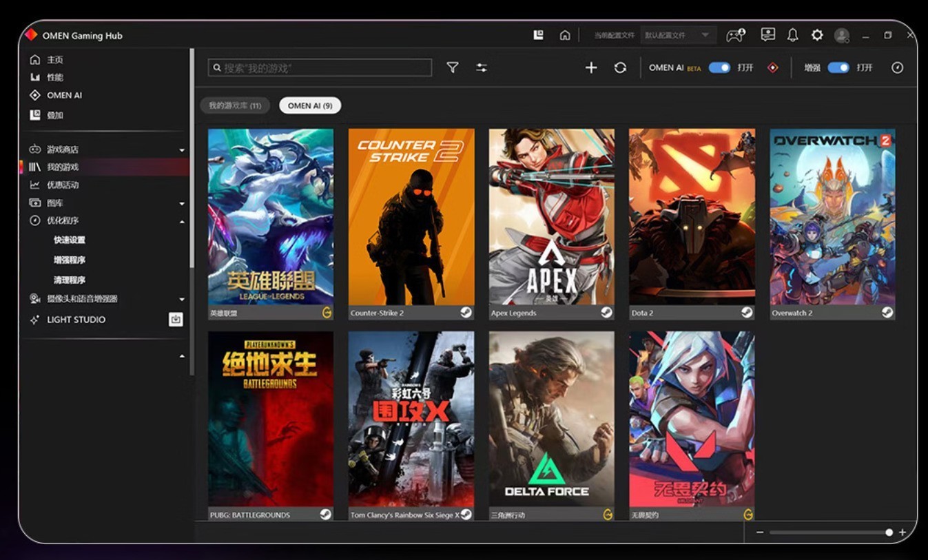The width and height of the screenshot is (928, 560).
Task: Go to OMEN AI in the sidebar
Action: [56, 95]
